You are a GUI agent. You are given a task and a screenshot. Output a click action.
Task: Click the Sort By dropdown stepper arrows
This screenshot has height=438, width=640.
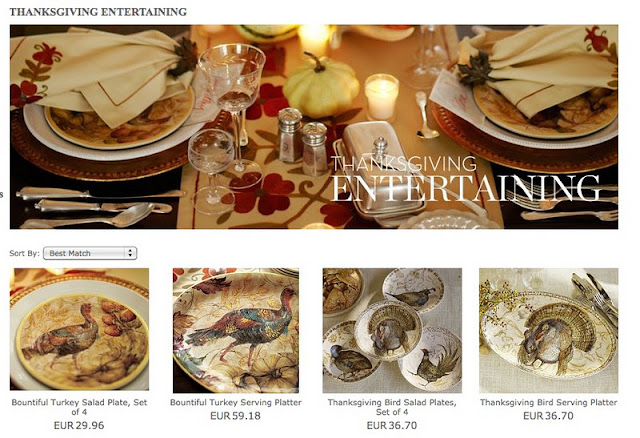point(130,253)
